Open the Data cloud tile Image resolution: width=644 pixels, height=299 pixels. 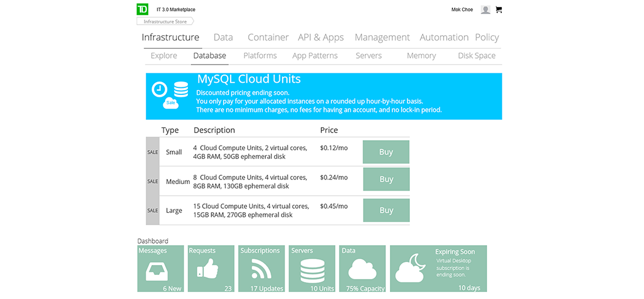(362, 269)
